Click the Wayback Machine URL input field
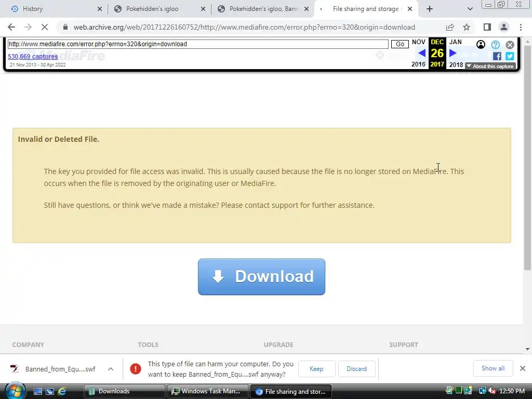Screen dimensions: 532x399 click(198, 44)
